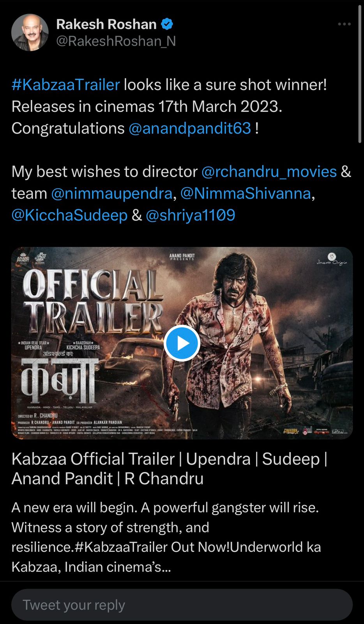Open @NimmaShivanna profile mention

tap(246, 193)
